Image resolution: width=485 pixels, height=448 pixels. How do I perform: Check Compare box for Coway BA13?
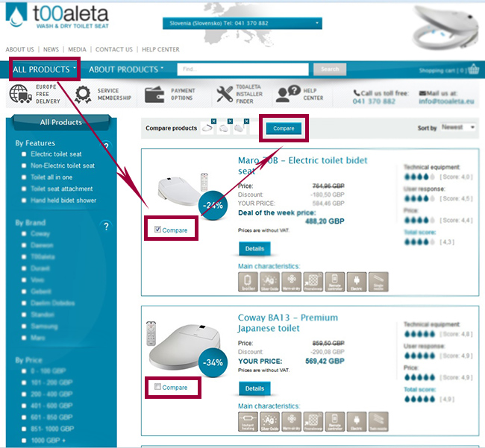click(157, 387)
